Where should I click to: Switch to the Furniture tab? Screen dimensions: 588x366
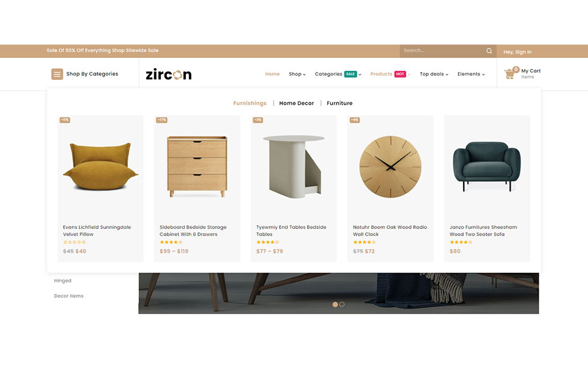[x=339, y=103]
